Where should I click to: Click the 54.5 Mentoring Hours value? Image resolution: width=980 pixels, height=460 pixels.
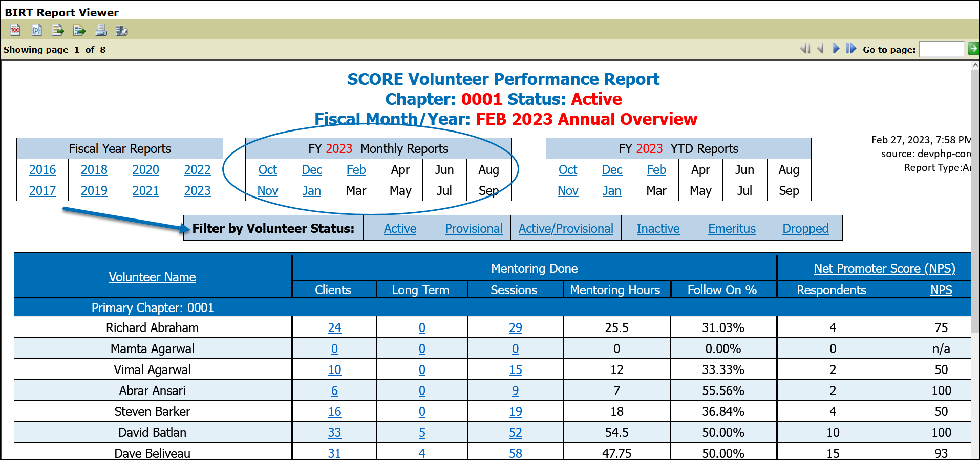click(617, 433)
